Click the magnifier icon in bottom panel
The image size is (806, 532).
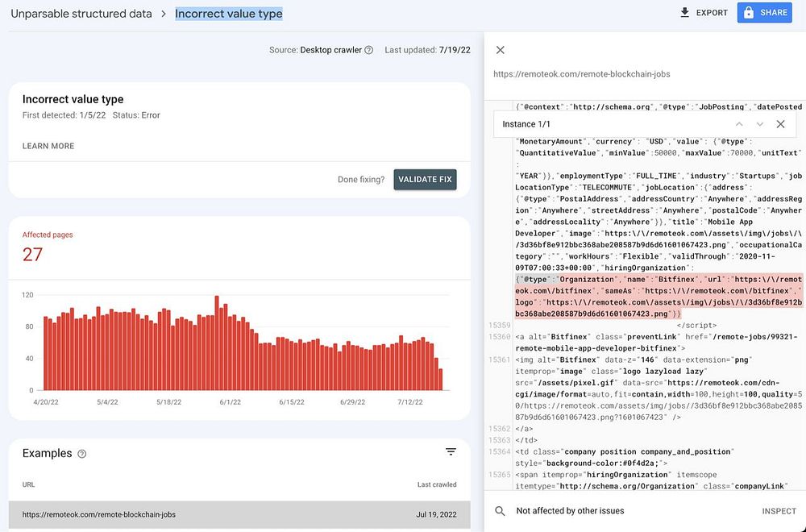501,511
